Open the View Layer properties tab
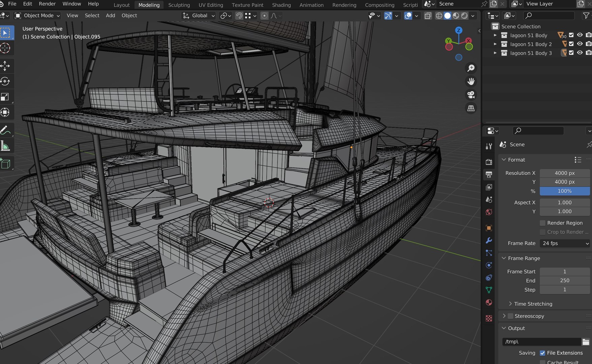Screen dimensions: 592x364 tap(489, 187)
